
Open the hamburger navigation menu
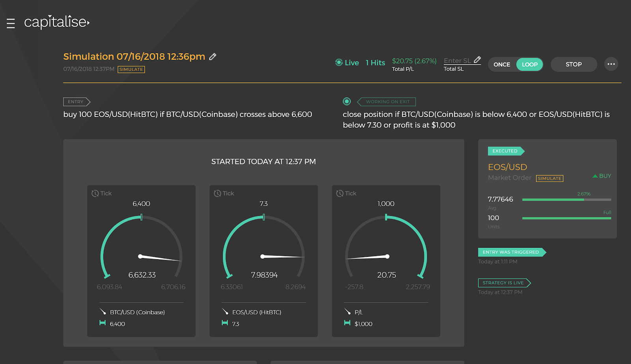coord(11,24)
